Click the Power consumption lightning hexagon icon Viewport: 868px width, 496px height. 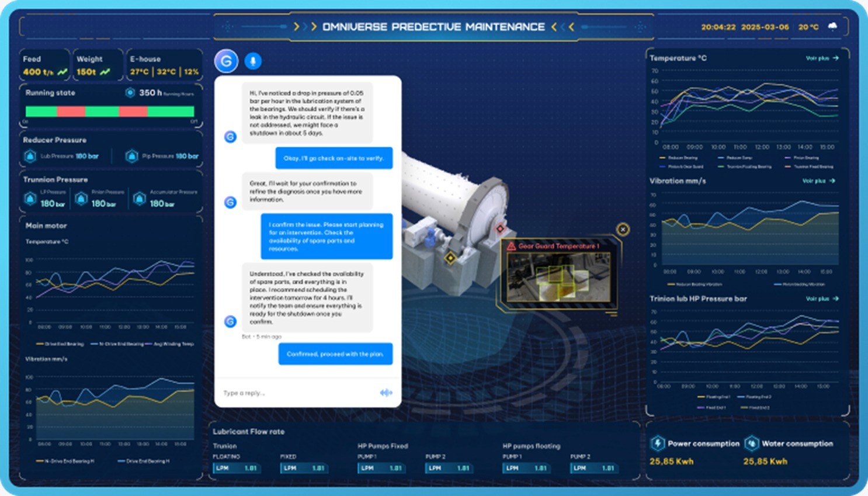(x=657, y=443)
